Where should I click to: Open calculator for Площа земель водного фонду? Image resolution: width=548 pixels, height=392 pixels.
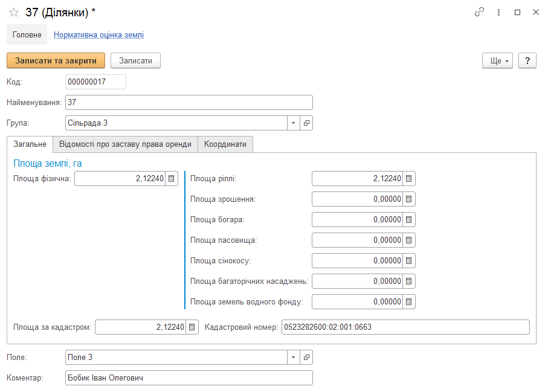(408, 302)
